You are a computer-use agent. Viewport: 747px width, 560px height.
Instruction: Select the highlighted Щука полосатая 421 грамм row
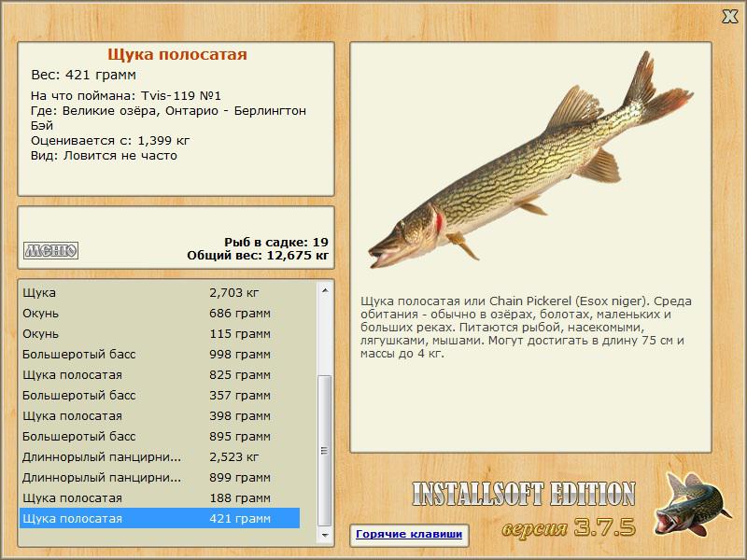coord(160,518)
